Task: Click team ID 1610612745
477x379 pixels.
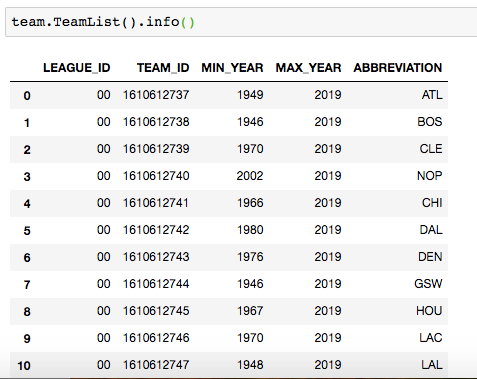Action: tap(156, 311)
